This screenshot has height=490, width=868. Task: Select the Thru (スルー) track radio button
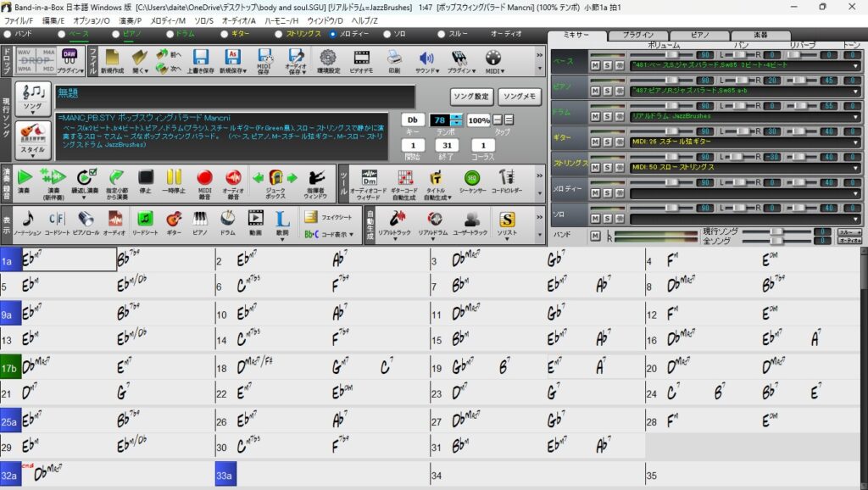441,34
